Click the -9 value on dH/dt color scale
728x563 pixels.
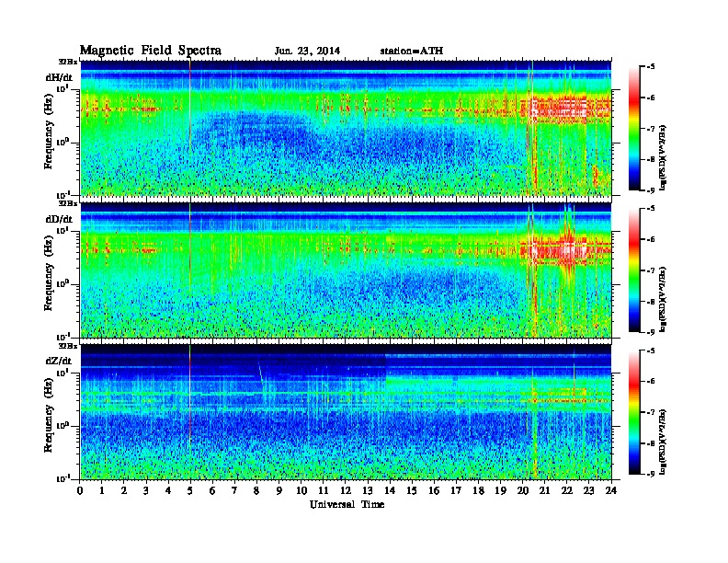click(x=651, y=190)
